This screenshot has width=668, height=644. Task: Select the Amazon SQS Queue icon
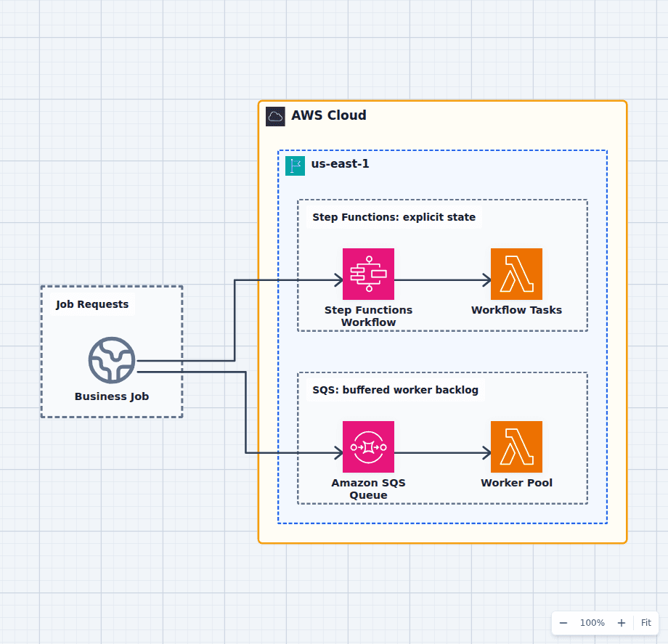click(x=368, y=447)
